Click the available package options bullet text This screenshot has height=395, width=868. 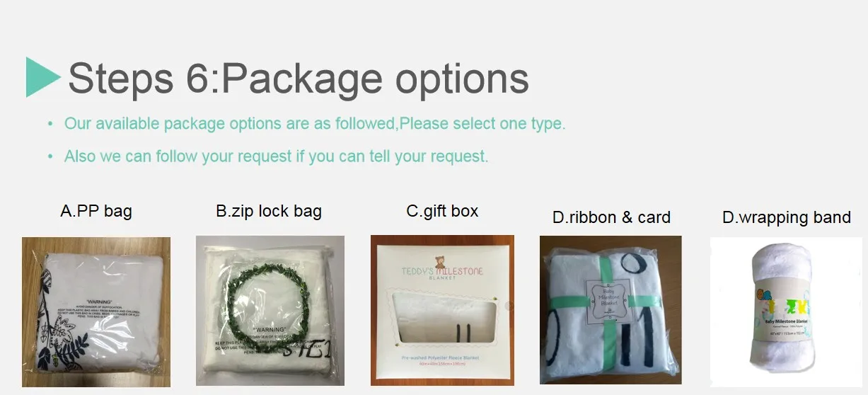click(315, 124)
